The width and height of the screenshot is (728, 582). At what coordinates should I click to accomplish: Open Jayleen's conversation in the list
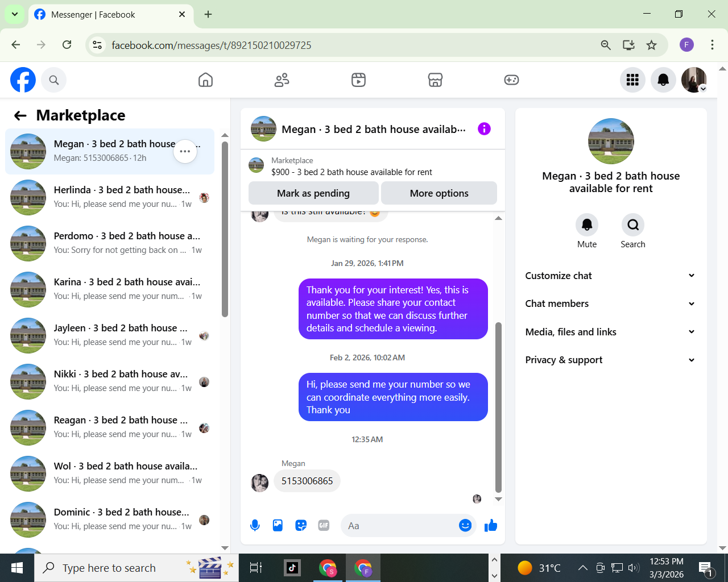click(110, 335)
